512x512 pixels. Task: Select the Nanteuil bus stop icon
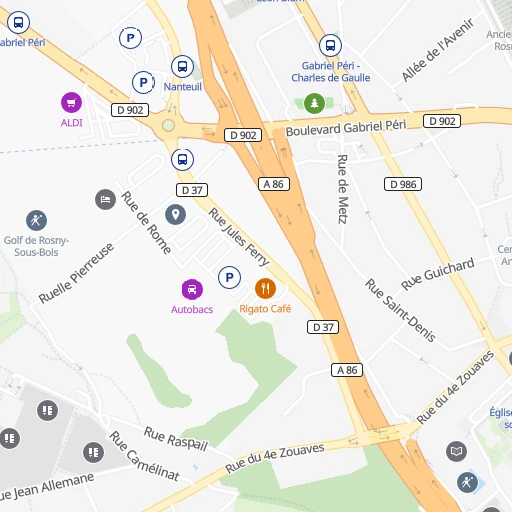point(182,66)
